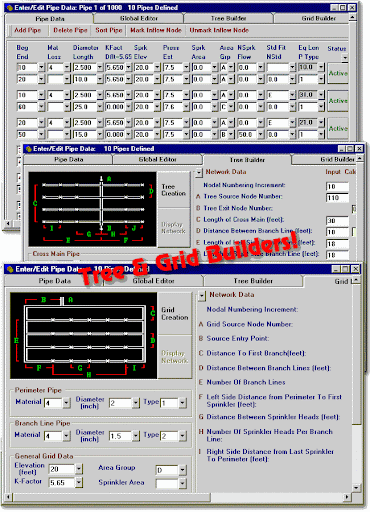Click grid network diagram preview
370x512 pixels.
pos(84,335)
